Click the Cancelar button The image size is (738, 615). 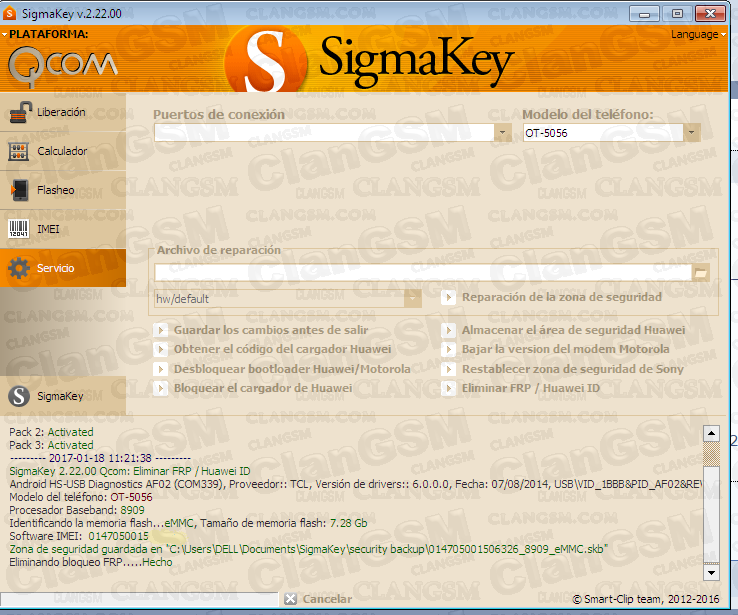pos(319,599)
